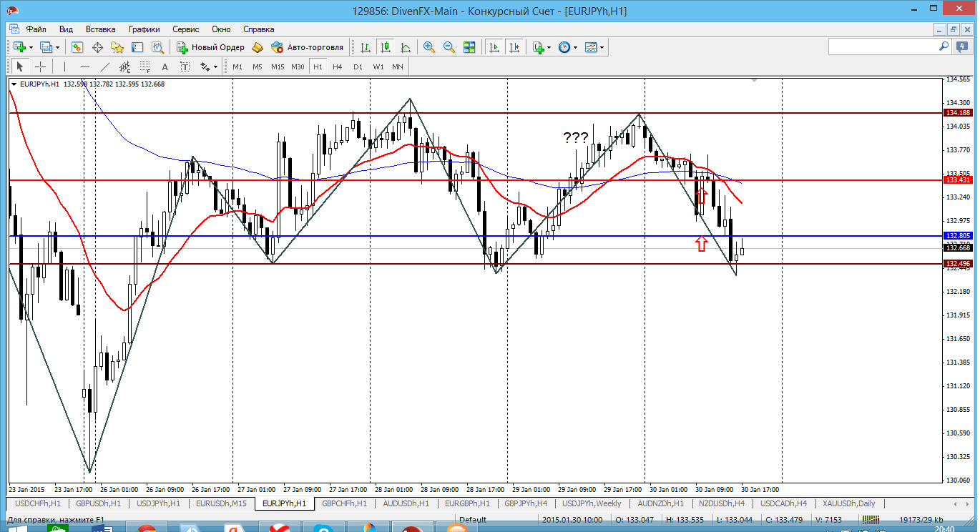Image resolution: width=980 pixels, height=532 pixels.
Task: Toggle chart Auto Scroll
Action: coord(494,47)
